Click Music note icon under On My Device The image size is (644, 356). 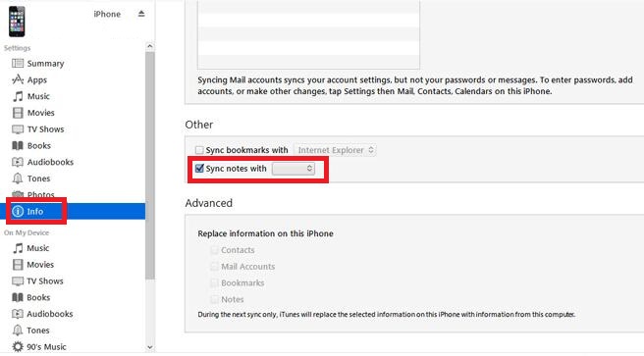[x=18, y=248]
